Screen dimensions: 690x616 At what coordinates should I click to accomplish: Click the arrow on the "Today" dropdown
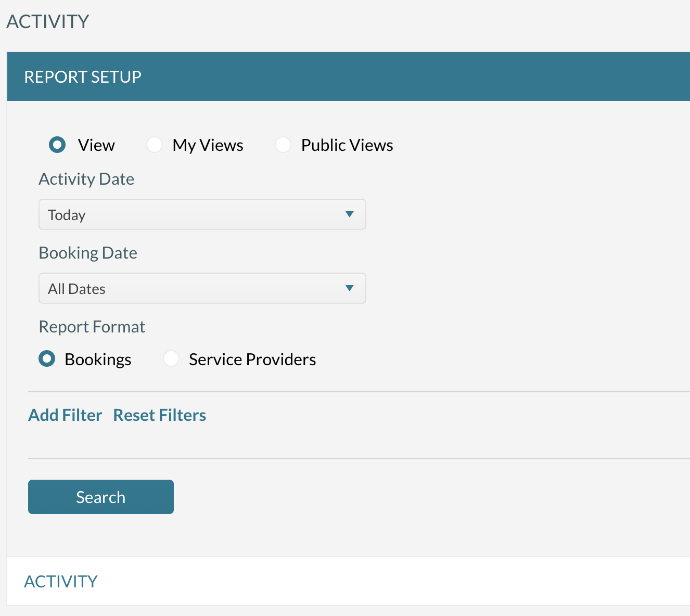(x=350, y=214)
